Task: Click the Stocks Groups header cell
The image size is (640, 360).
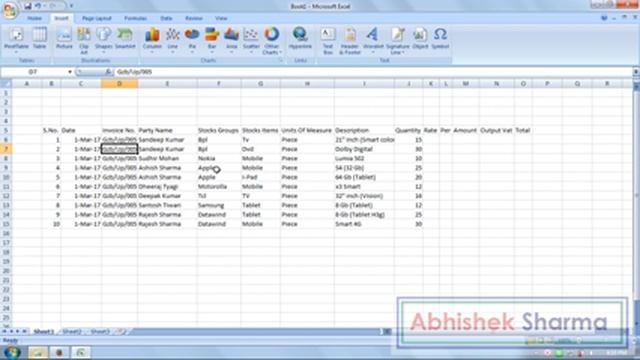Action: click(219, 130)
